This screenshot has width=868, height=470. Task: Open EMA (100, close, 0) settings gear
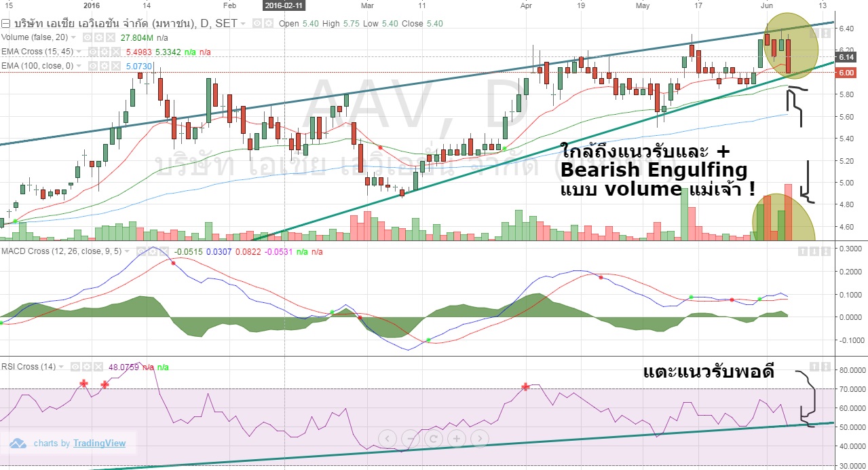tap(105, 66)
